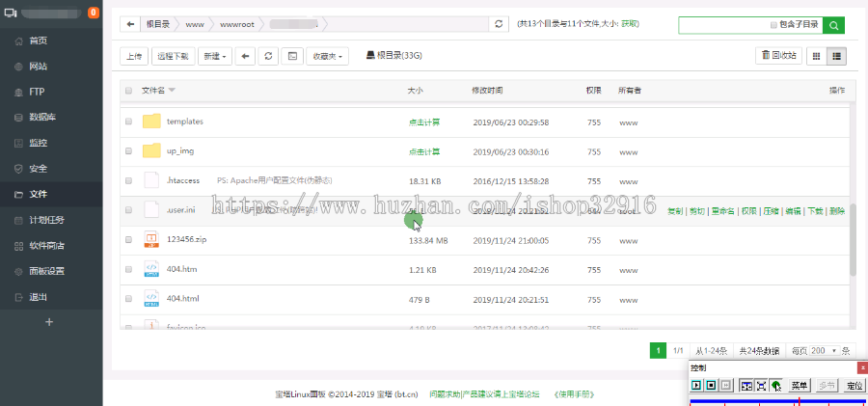Switch to grid icon view
The height and width of the screenshot is (406, 868).
click(817, 56)
